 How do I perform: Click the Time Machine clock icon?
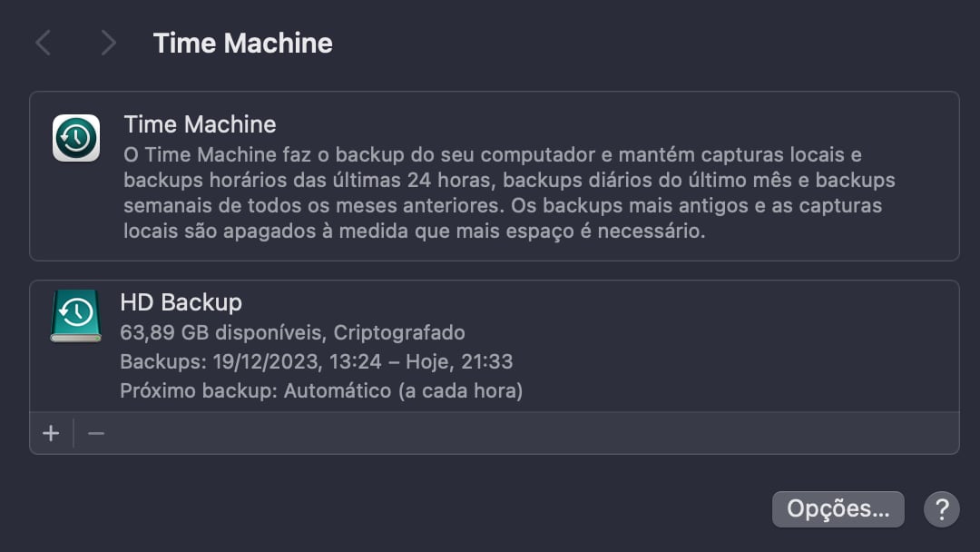coord(76,138)
